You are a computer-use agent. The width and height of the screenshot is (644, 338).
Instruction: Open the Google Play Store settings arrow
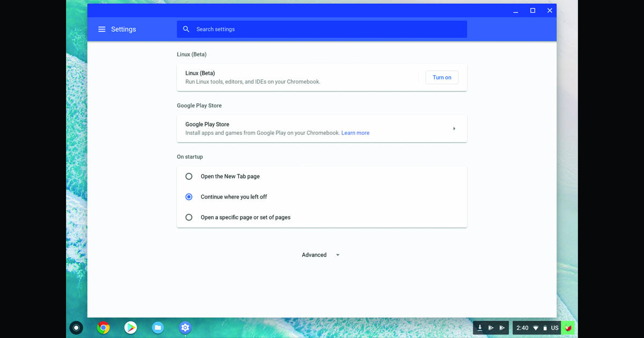pyautogui.click(x=454, y=129)
